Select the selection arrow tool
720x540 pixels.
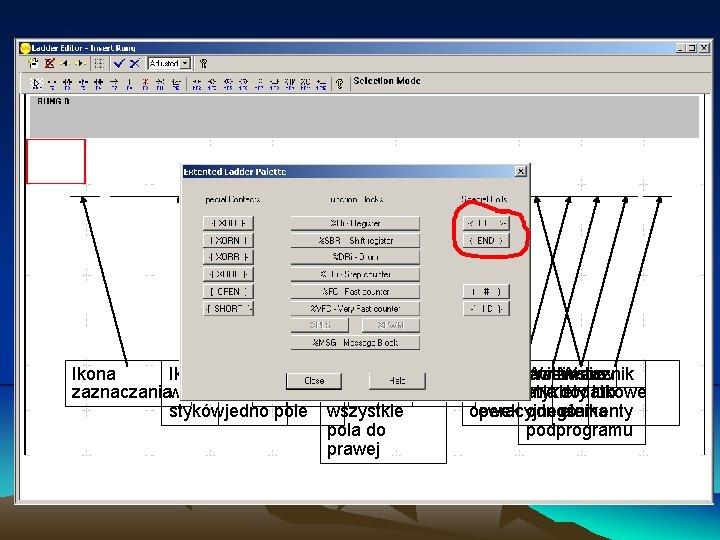tap(36, 84)
